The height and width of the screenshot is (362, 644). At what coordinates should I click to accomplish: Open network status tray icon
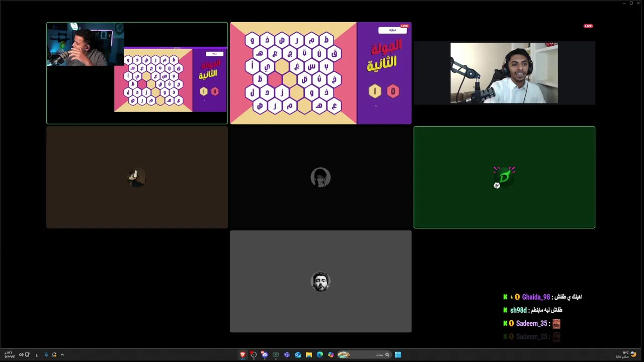tap(27, 354)
